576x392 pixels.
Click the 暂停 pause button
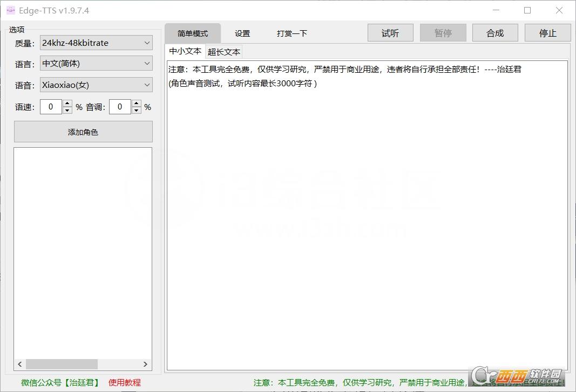(x=443, y=33)
